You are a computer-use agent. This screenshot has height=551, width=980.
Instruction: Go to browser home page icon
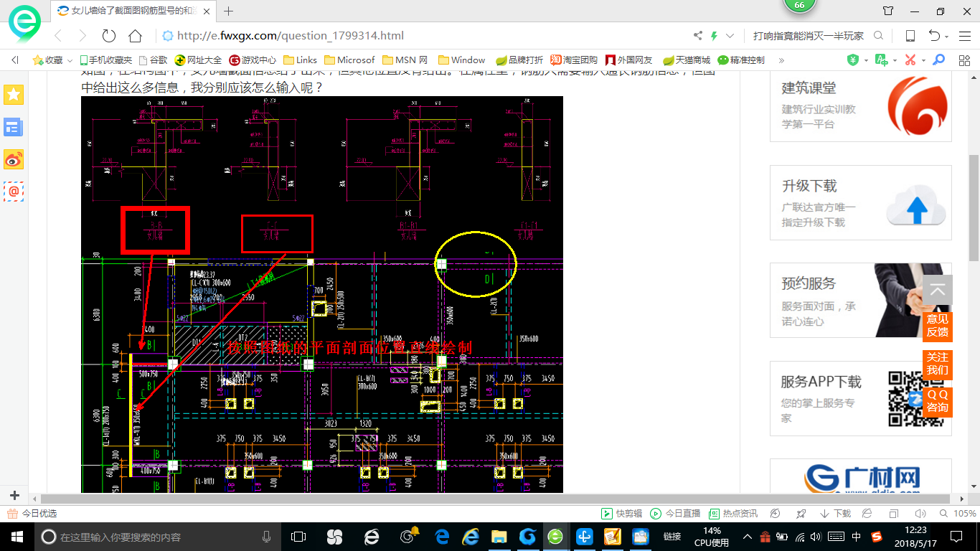(x=135, y=36)
